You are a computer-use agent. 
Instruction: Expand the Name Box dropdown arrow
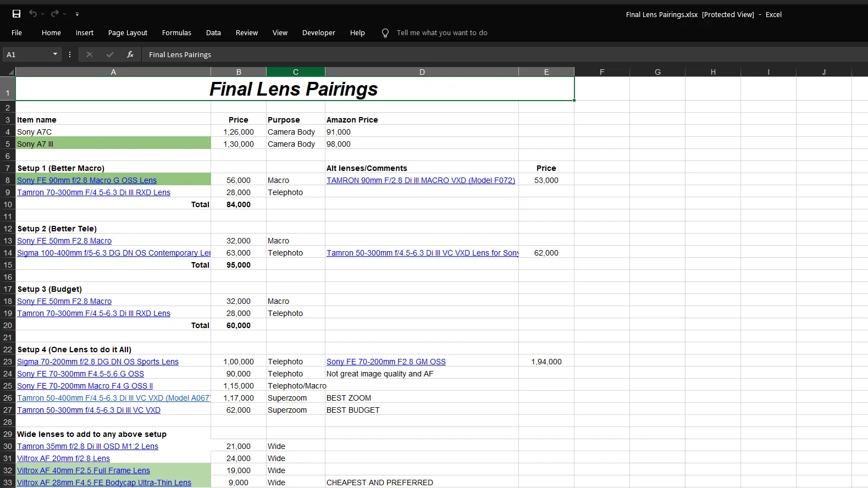point(55,54)
